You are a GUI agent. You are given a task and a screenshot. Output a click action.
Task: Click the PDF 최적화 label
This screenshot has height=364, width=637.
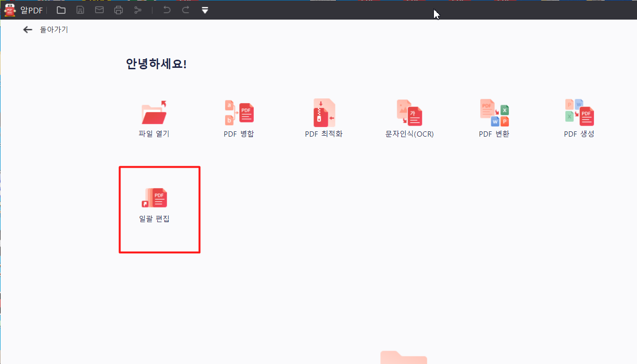pyautogui.click(x=324, y=134)
